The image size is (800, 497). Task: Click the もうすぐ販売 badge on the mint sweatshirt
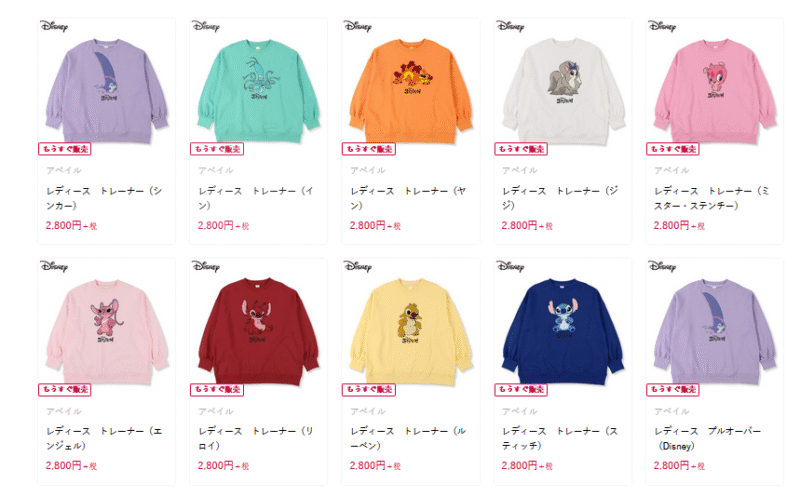tap(217, 149)
